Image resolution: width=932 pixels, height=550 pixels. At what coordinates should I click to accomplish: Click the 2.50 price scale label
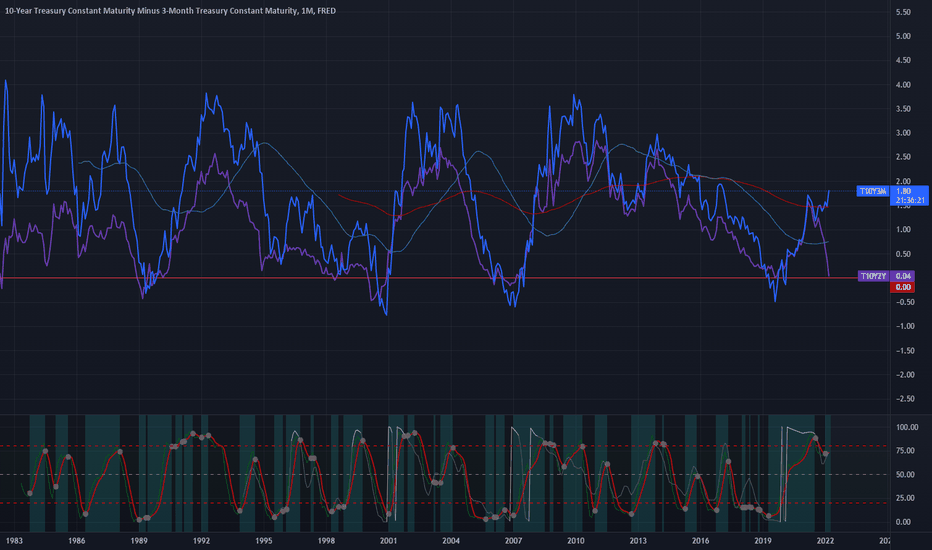click(x=903, y=157)
